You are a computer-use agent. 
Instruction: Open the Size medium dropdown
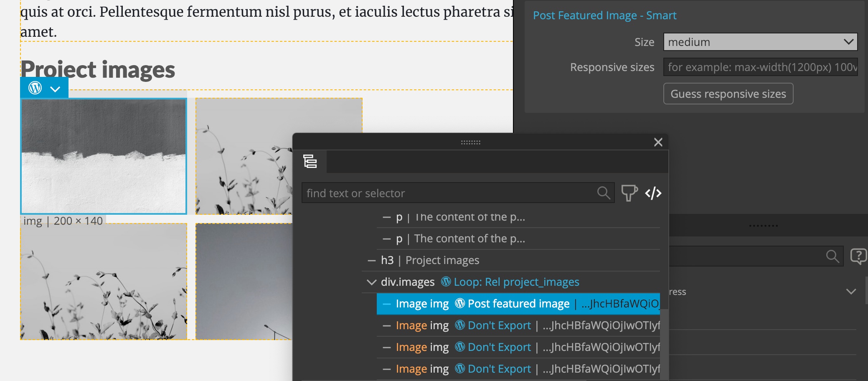pos(760,42)
